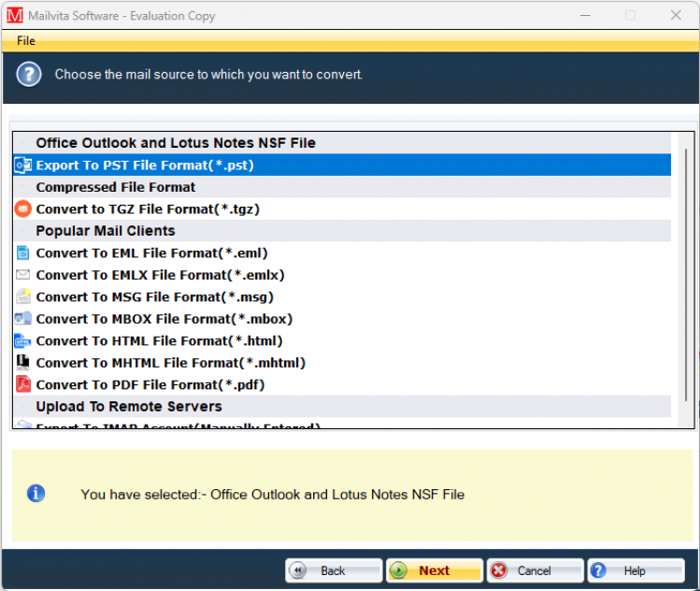The width and height of the screenshot is (700, 591).
Task: Click the question mark header icon
Action: click(29, 74)
